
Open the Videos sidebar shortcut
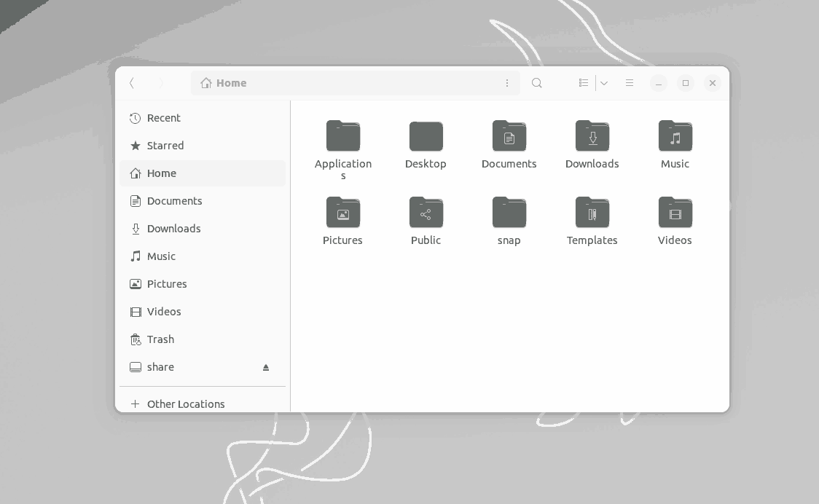coord(164,312)
